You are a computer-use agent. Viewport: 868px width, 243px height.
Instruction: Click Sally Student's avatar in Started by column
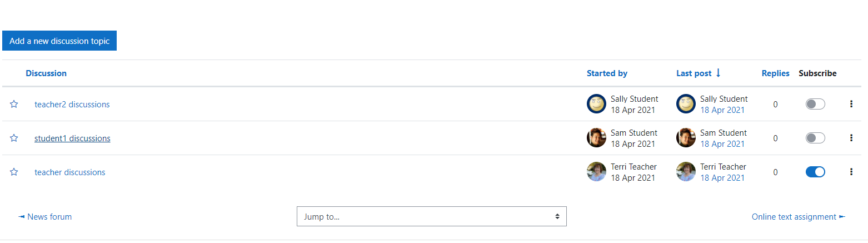(596, 104)
